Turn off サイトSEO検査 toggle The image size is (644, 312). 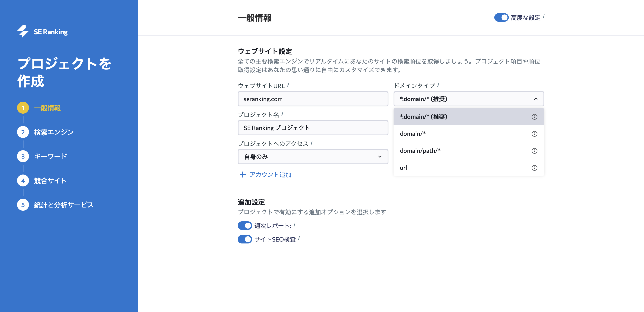click(244, 239)
